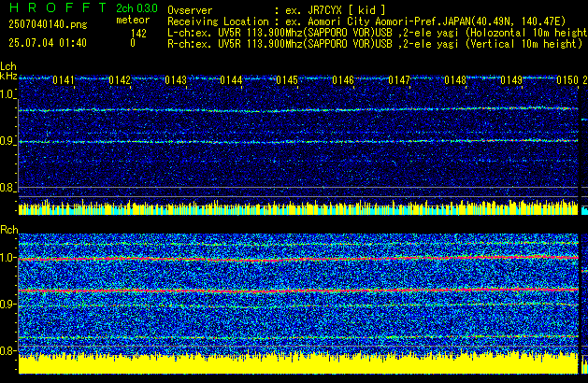
Task: Click the 0142 time marker
Action: [120, 80]
